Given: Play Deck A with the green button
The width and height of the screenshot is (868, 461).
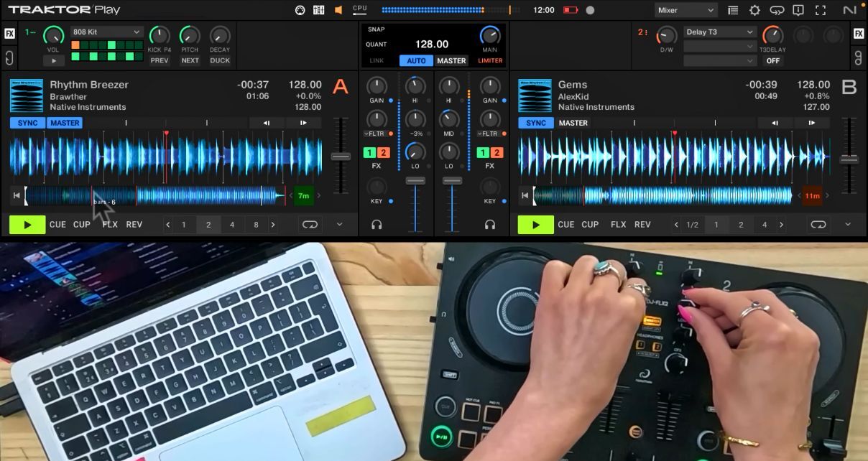Looking at the screenshot, I should pos(27,225).
